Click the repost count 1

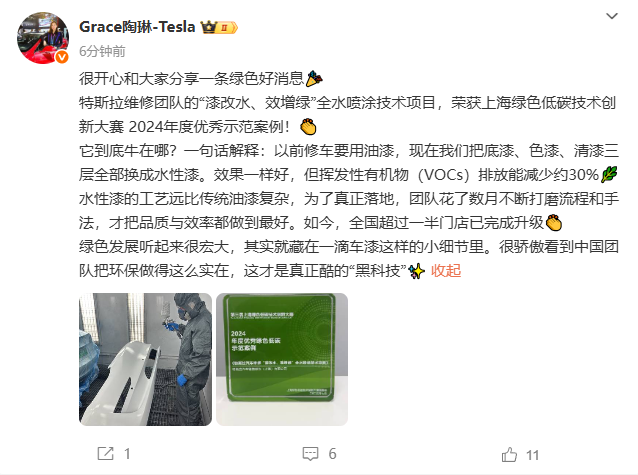coord(127,454)
